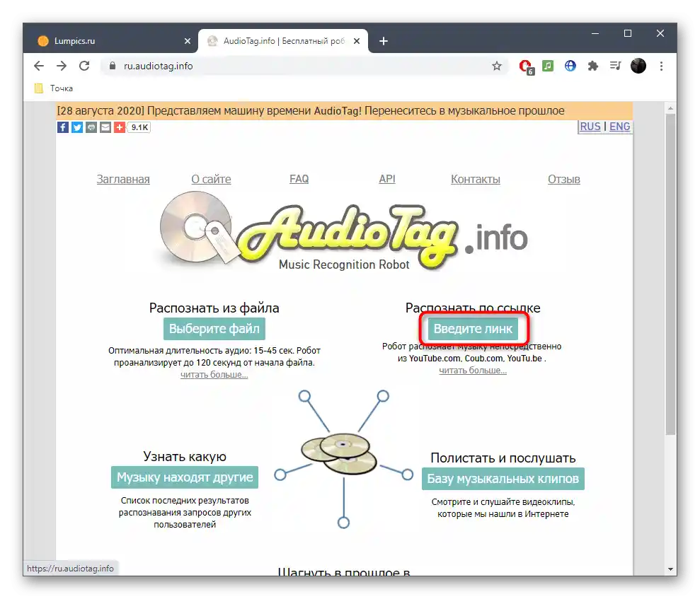Viewport: 700px width, 599px height.
Task: Click the Узнать какую heading
Action: point(185,456)
